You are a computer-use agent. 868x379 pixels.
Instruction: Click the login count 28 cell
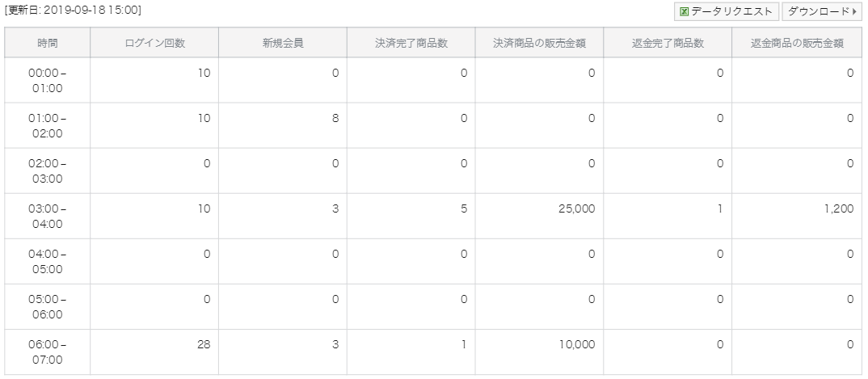tap(154, 352)
